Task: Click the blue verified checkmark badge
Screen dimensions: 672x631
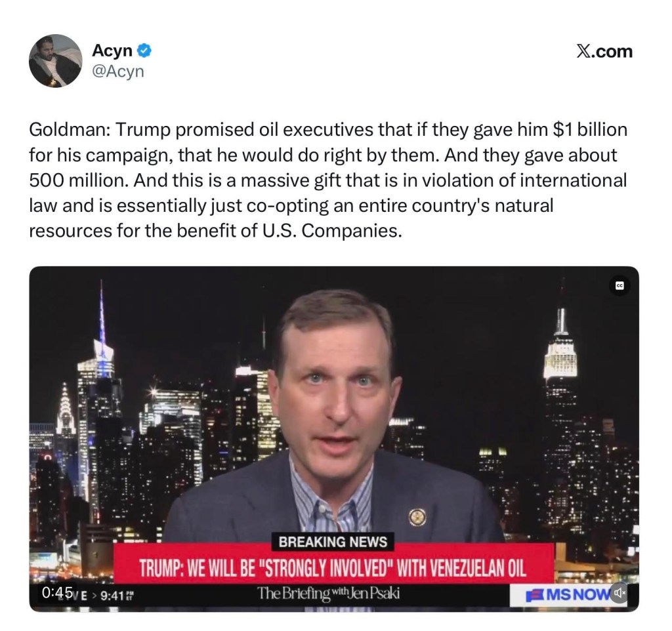Action: [144, 51]
